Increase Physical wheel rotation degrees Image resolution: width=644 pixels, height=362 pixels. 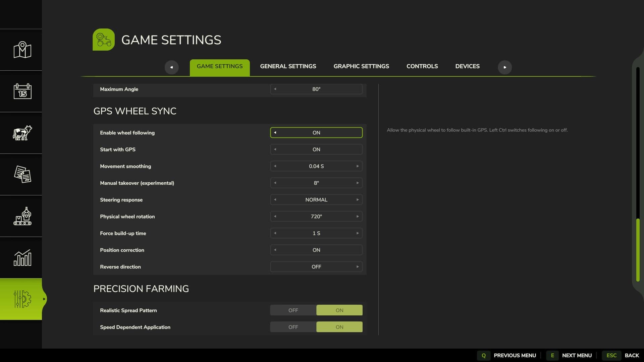(358, 216)
